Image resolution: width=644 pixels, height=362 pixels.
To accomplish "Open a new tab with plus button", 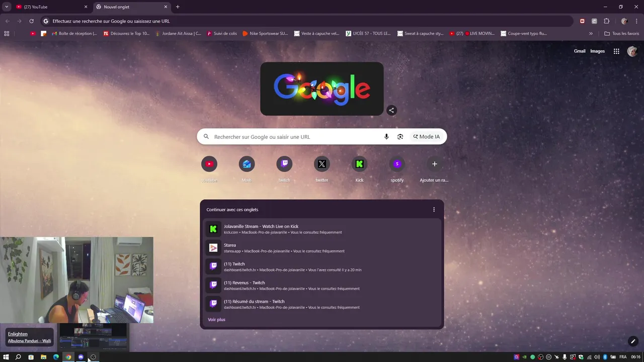I will point(178,7).
